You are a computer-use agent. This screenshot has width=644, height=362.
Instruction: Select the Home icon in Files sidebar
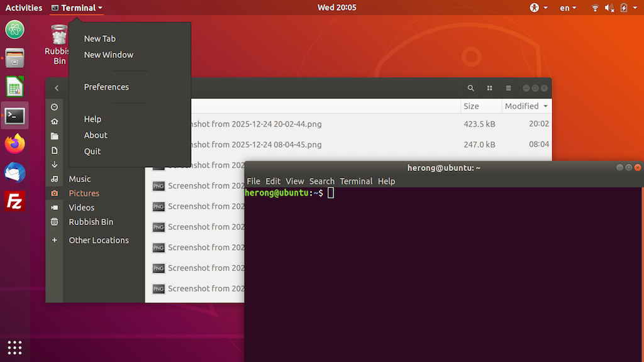pyautogui.click(x=54, y=121)
